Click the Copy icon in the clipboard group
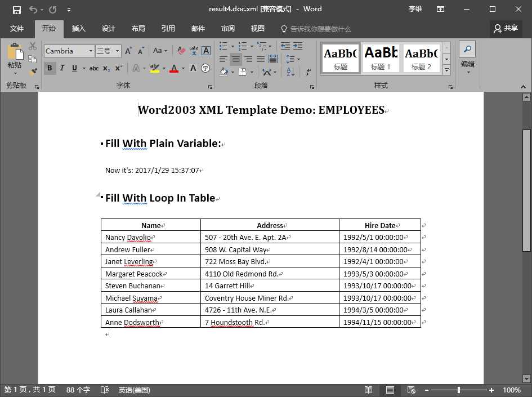 [x=32, y=59]
